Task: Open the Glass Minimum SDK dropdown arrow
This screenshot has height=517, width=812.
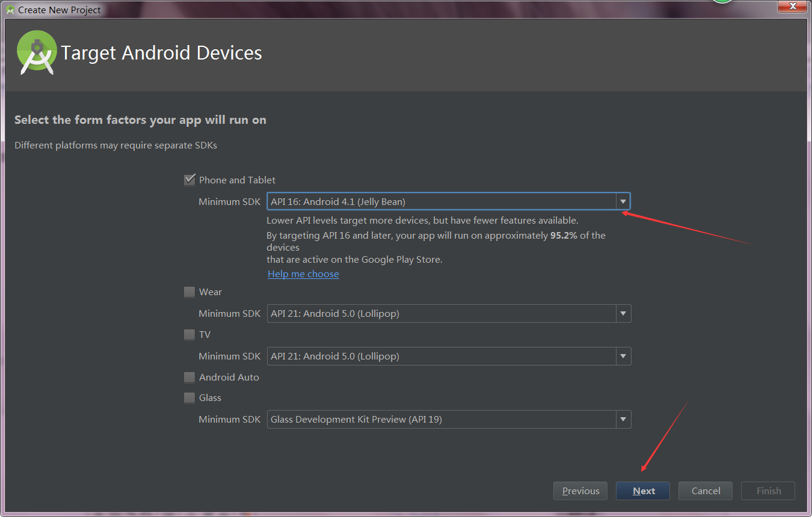Action: pyautogui.click(x=623, y=420)
